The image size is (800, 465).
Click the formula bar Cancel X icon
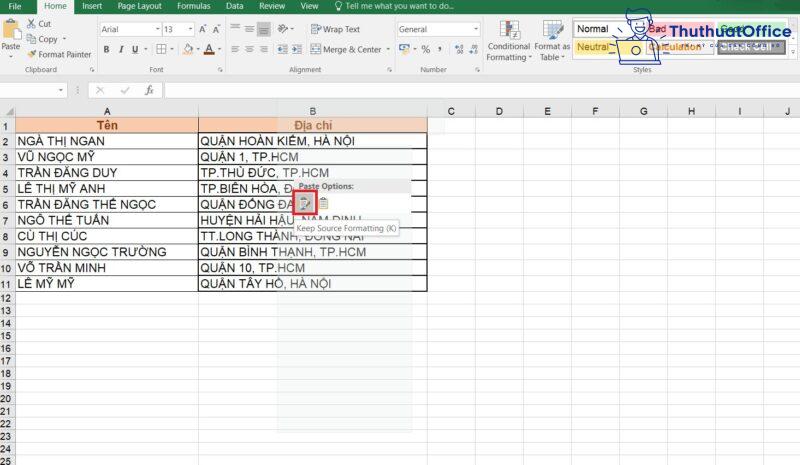[x=100, y=90]
